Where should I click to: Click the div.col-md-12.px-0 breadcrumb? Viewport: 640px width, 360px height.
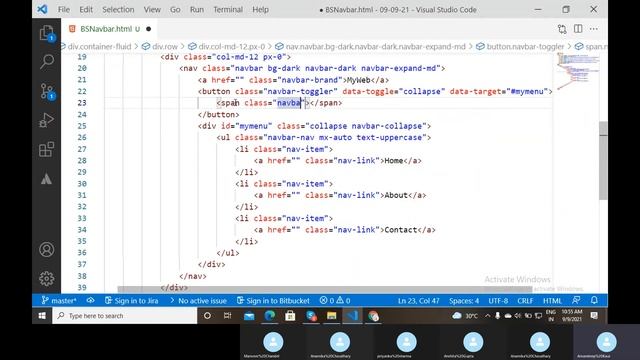coord(231,47)
